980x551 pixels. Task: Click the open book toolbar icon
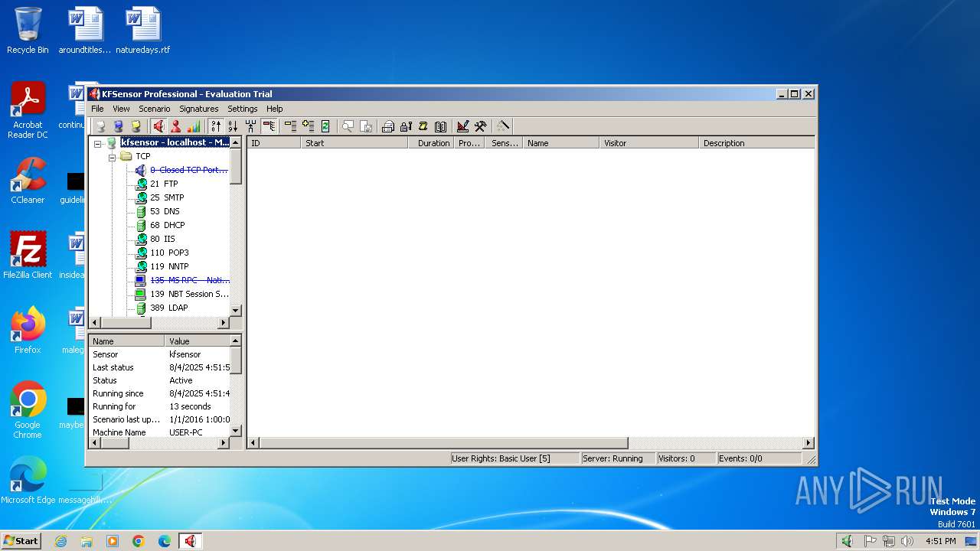pyautogui.click(x=440, y=126)
